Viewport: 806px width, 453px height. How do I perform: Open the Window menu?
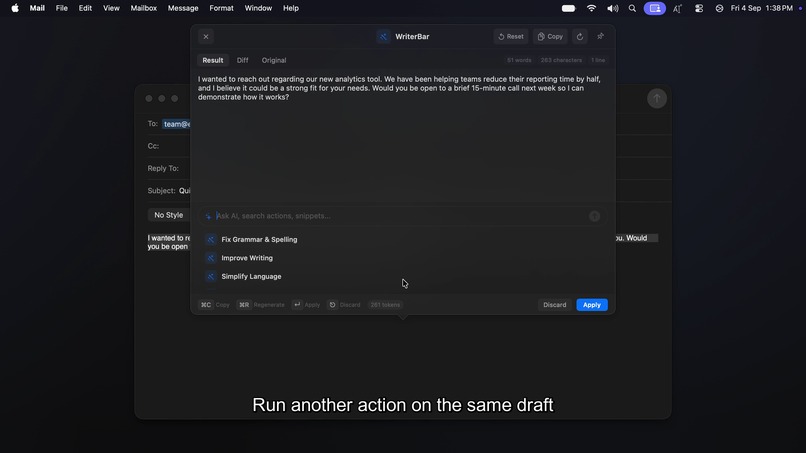(x=258, y=8)
